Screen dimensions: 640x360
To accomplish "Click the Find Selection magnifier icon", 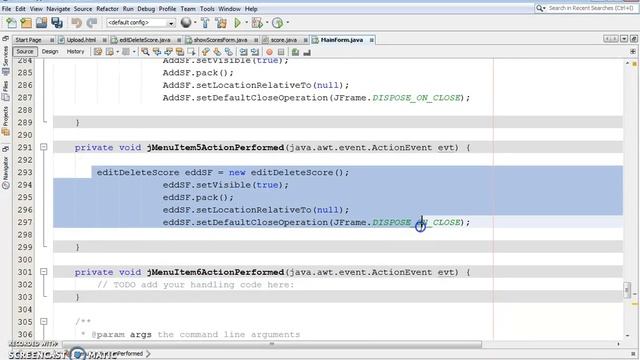I will pyautogui.click(x=145, y=52).
